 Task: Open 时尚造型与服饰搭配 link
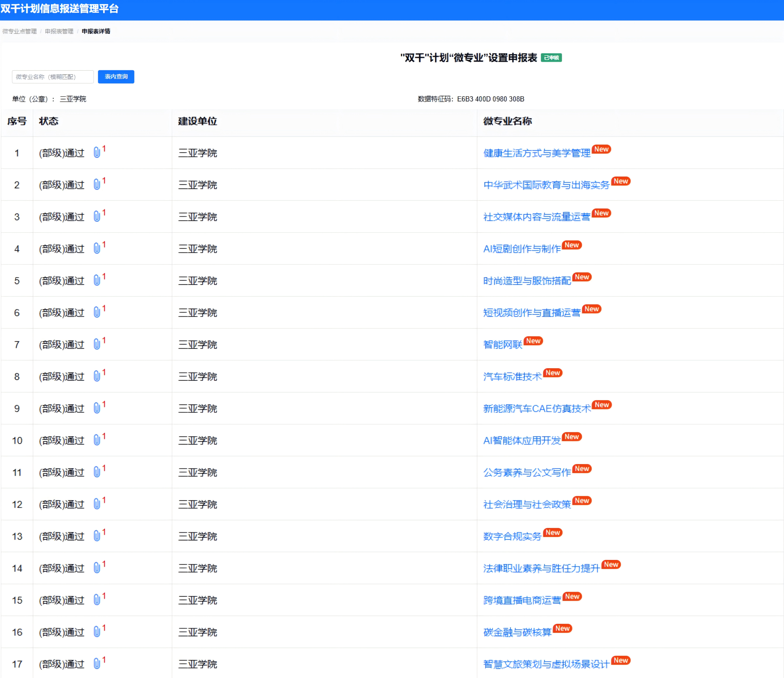pos(527,281)
